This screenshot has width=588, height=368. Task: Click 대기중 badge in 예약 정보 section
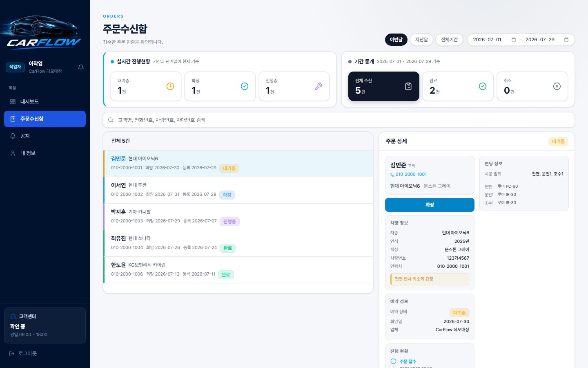click(x=459, y=312)
